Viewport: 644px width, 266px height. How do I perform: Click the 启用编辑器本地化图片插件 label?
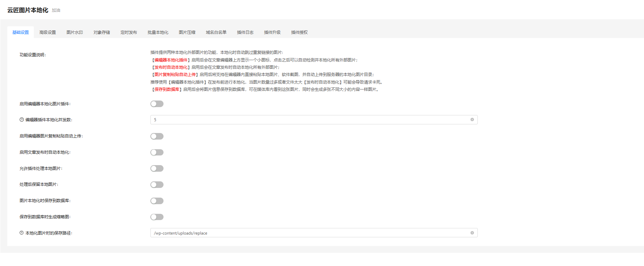[x=45, y=104]
